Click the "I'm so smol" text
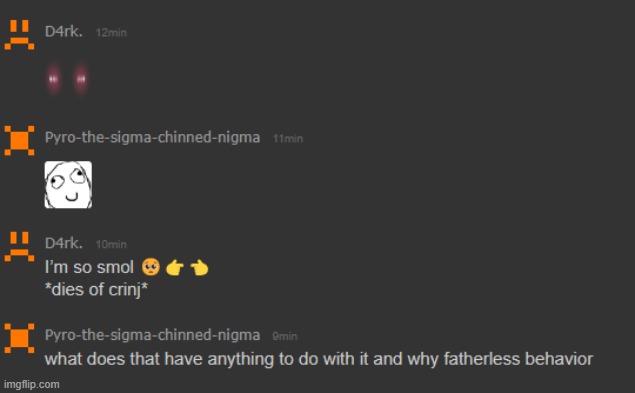The image size is (635, 393). point(89,267)
